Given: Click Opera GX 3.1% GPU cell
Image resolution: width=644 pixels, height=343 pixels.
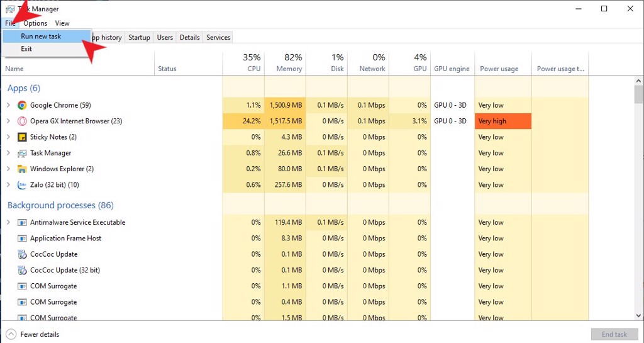Looking at the screenshot, I should click(409, 121).
